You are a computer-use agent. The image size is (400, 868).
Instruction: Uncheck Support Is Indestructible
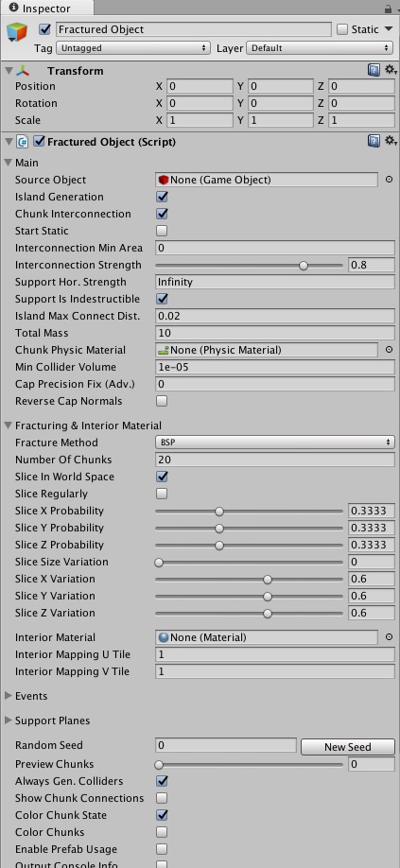[162, 299]
